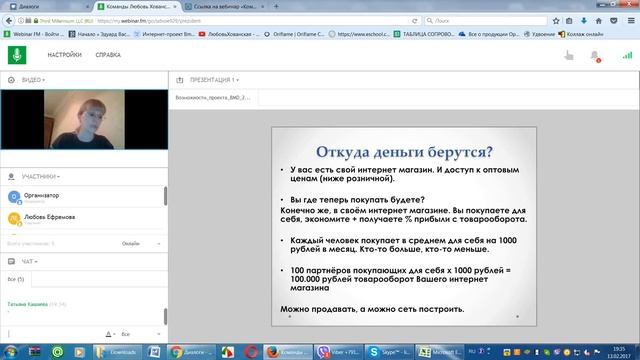
Task: Open the НАСТРОЙКИ menu
Action: coord(64,55)
